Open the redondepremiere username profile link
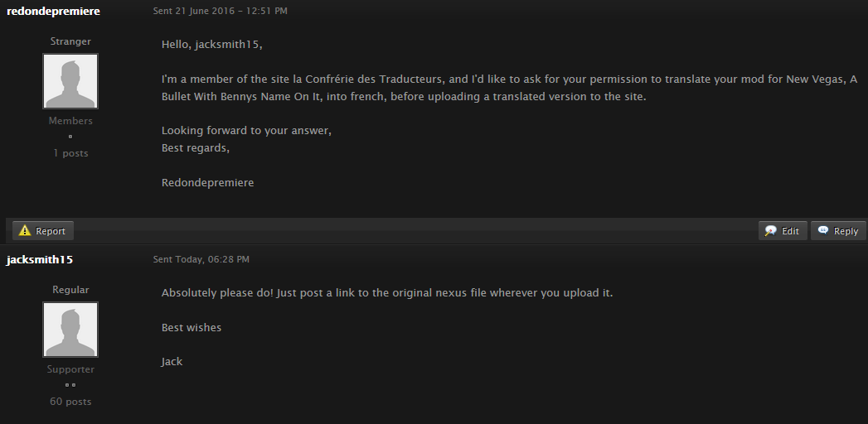868x424 pixels. point(53,11)
